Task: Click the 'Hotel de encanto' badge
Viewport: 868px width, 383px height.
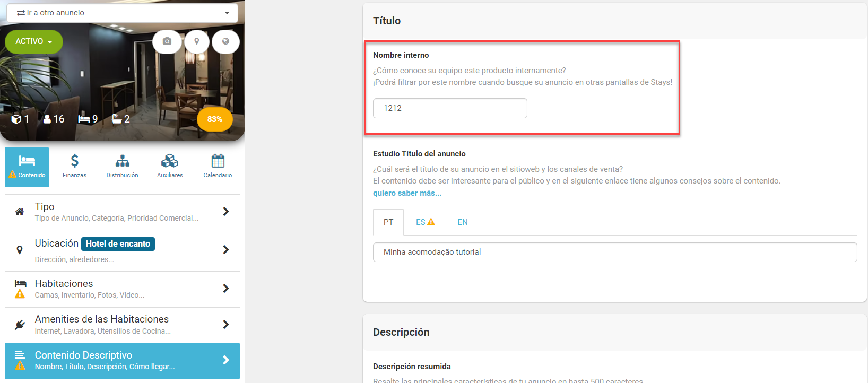Action: [x=118, y=244]
